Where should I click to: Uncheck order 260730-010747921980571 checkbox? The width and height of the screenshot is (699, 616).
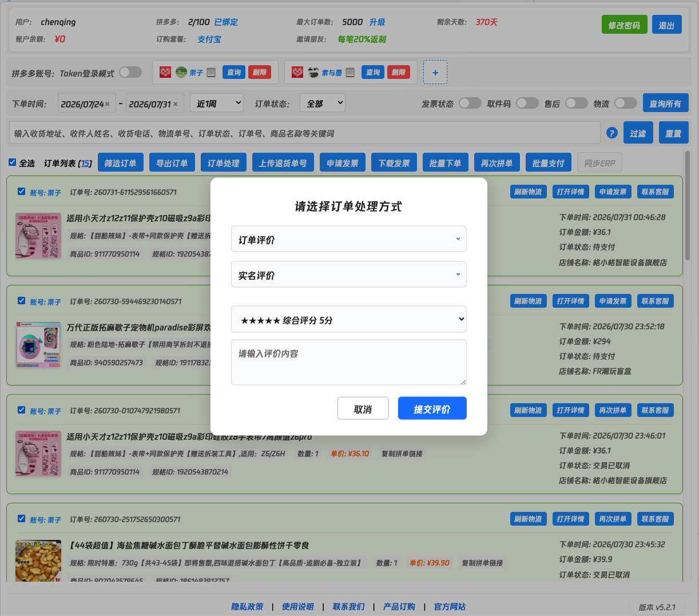(x=21, y=410)
